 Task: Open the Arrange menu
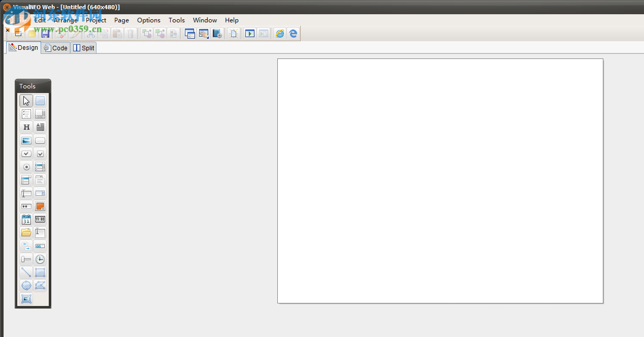(x=66, y=20)
